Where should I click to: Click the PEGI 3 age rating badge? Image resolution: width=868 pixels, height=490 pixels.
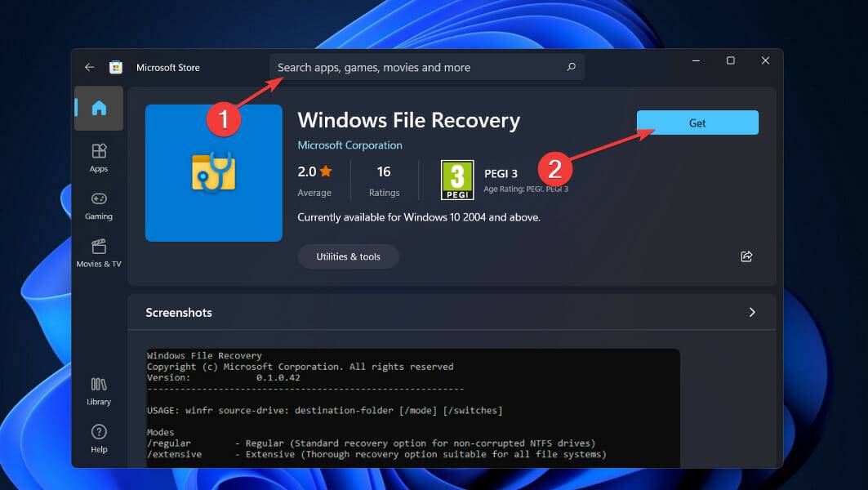pyautogui.click(x=457, y=180)
